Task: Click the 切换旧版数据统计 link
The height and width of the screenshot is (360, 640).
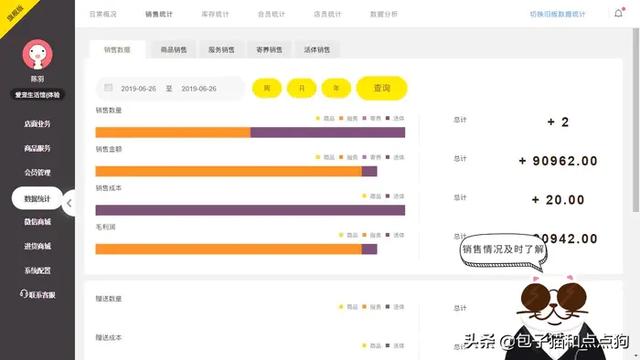Action: (x=558, y=14)
